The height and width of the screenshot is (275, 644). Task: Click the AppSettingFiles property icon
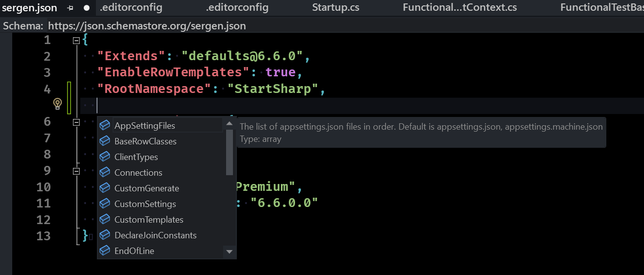coord(105,126)
